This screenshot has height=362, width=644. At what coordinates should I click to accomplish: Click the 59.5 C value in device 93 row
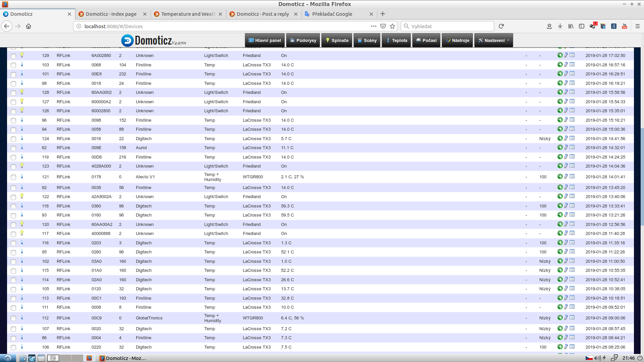[x=287, y=215]
